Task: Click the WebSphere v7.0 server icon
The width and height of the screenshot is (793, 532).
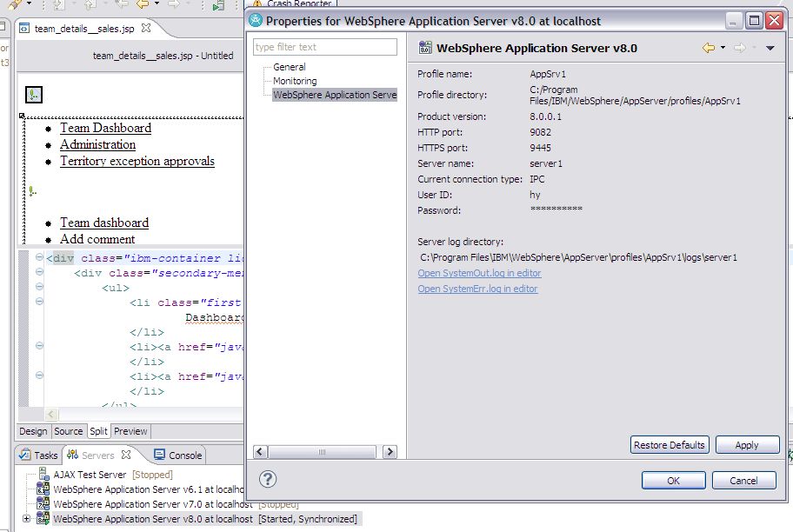Action: coord(43,503)
